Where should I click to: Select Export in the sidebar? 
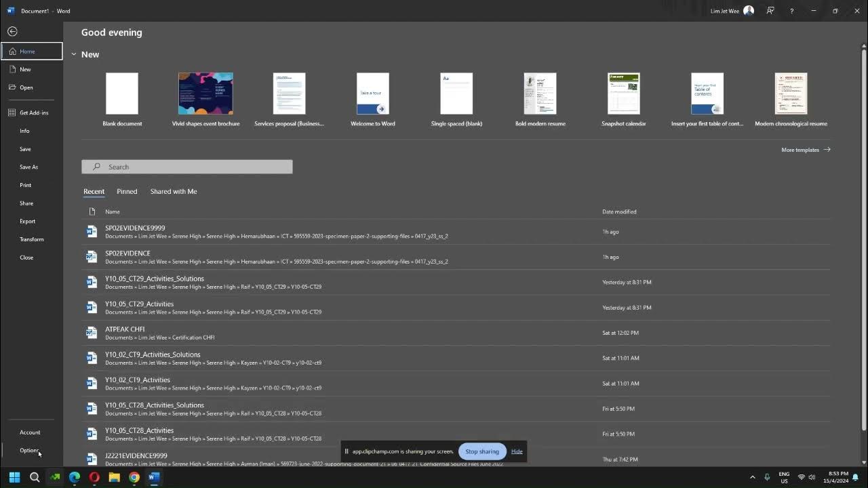32,221
